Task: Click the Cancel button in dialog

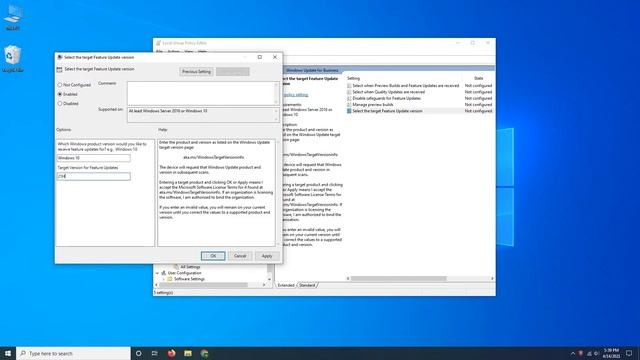Action: pos(240,256)
